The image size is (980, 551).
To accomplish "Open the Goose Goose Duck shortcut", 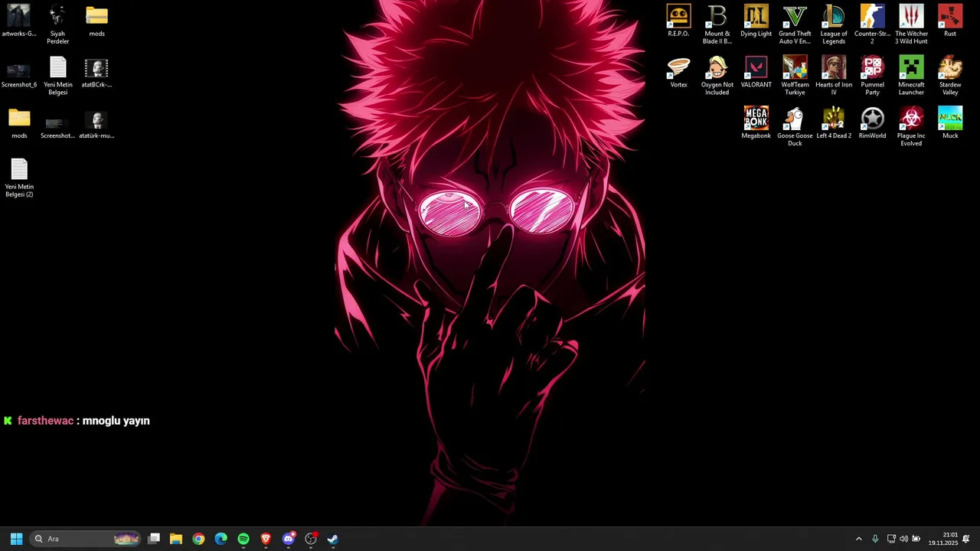I will tap(795, 127).
